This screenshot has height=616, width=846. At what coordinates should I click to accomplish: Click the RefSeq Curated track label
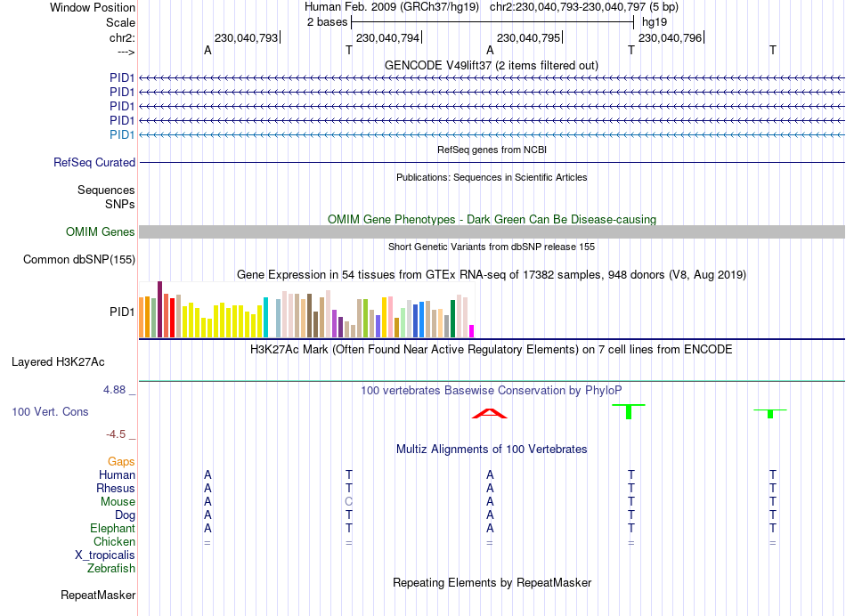94,162
